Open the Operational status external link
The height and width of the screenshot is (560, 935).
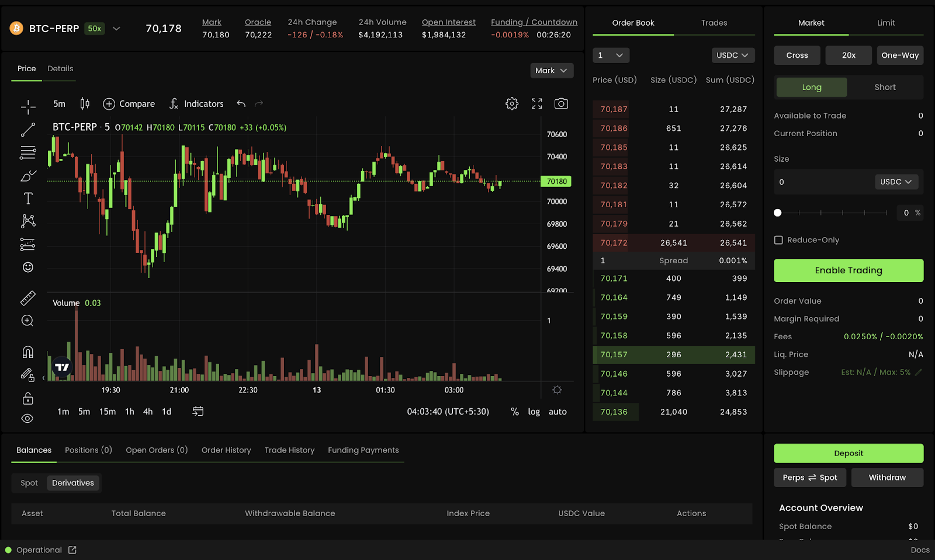(x=72, y=550)
